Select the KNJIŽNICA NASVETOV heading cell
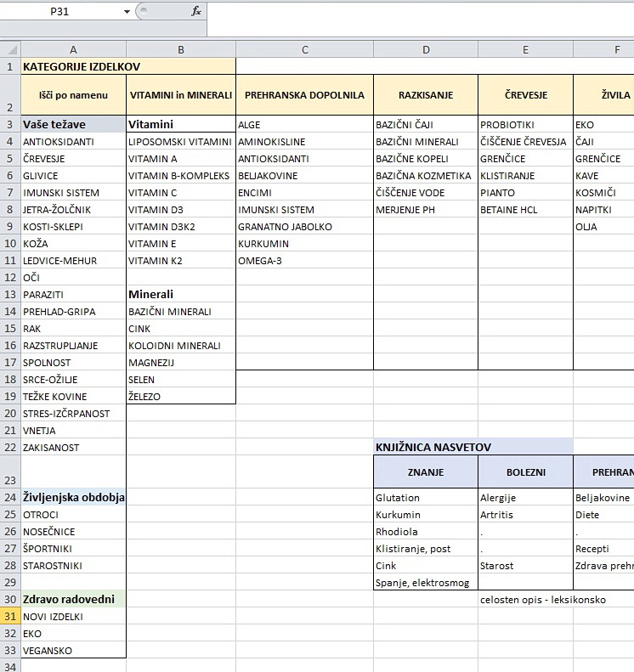 [x=433, y=447]
